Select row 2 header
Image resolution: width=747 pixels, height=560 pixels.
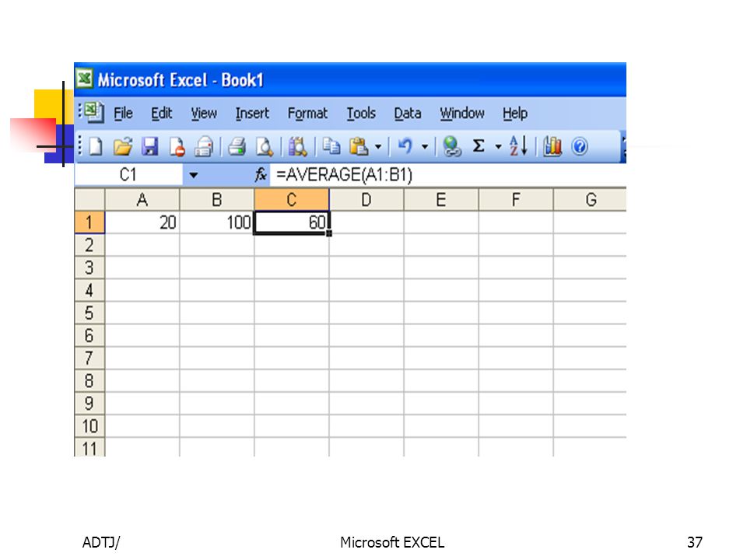(x=89, y=245)
